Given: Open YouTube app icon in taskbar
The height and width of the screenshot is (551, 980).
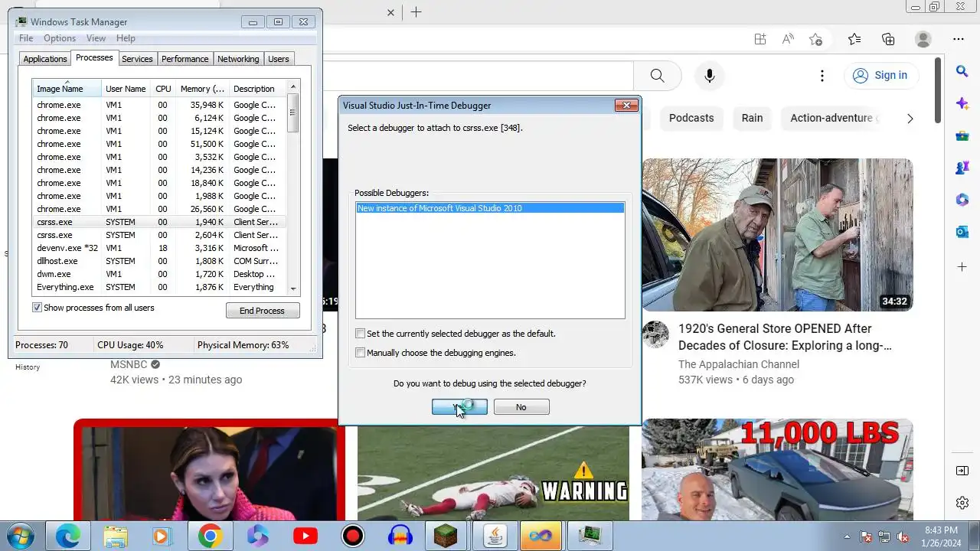Looking at the screenshot, I should [x=305, y=536].
